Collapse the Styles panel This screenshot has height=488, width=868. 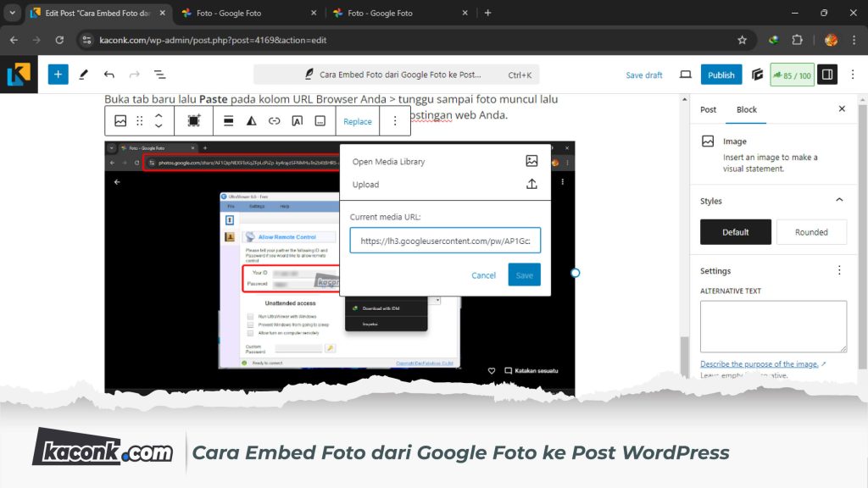(x=839, y=200)
